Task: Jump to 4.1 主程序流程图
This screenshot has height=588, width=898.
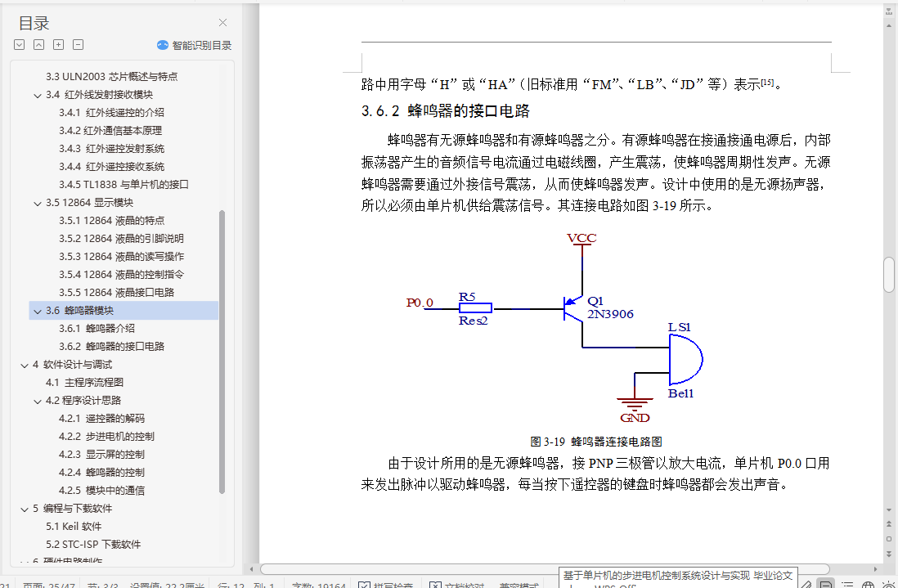Action: pyautogui.click(x=85, y=382)
